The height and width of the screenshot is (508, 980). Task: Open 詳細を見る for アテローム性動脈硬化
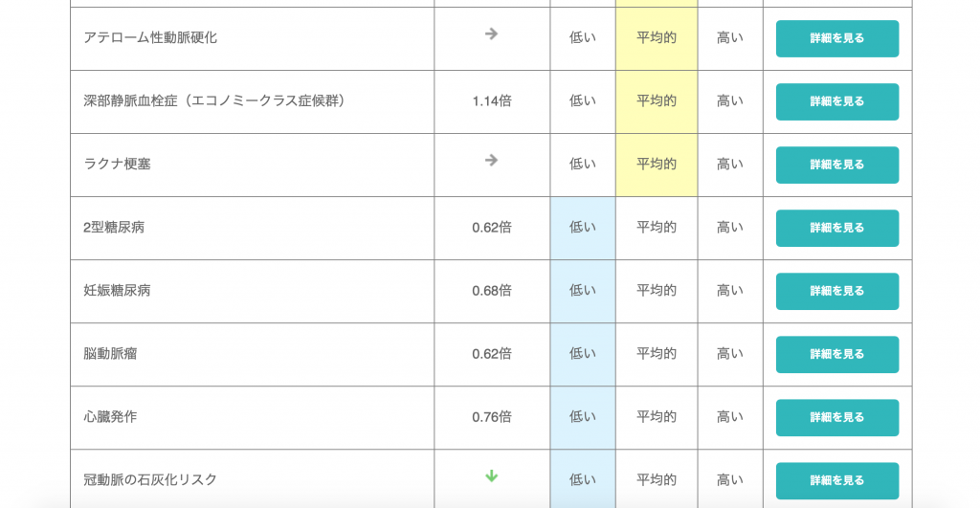tap(836, 38)
